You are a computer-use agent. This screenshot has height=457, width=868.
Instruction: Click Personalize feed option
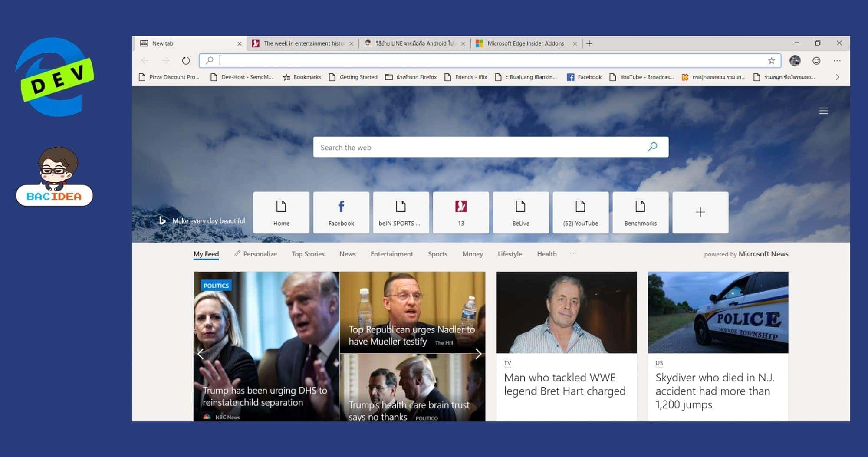(255, 254)
